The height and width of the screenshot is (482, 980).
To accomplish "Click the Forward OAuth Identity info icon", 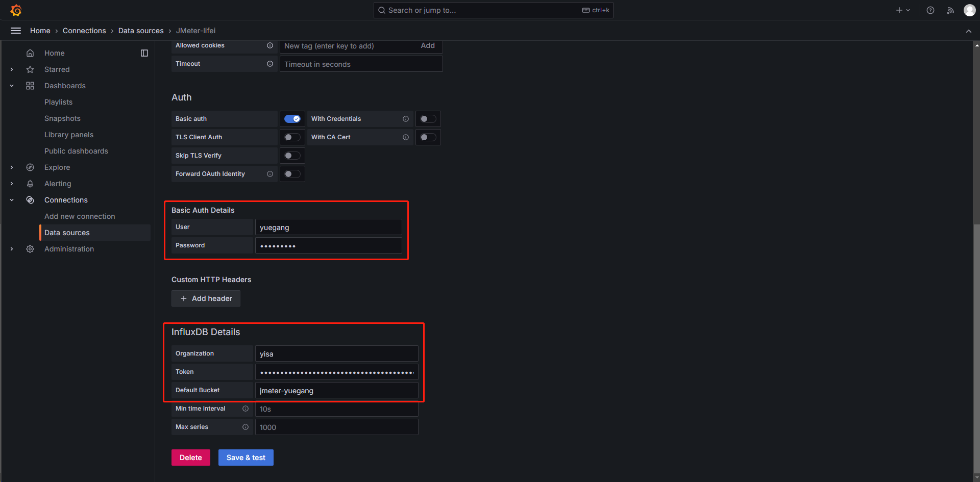I will click(x=270, y=174).
